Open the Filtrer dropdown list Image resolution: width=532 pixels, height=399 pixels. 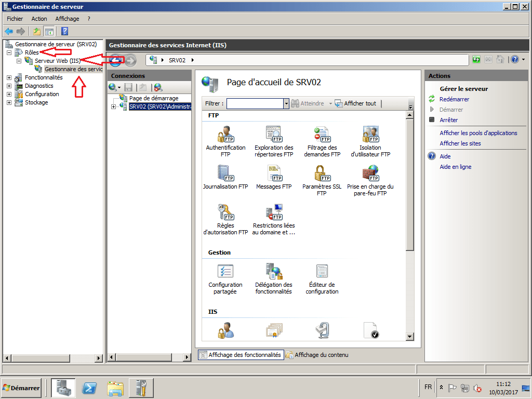[286, 103]
